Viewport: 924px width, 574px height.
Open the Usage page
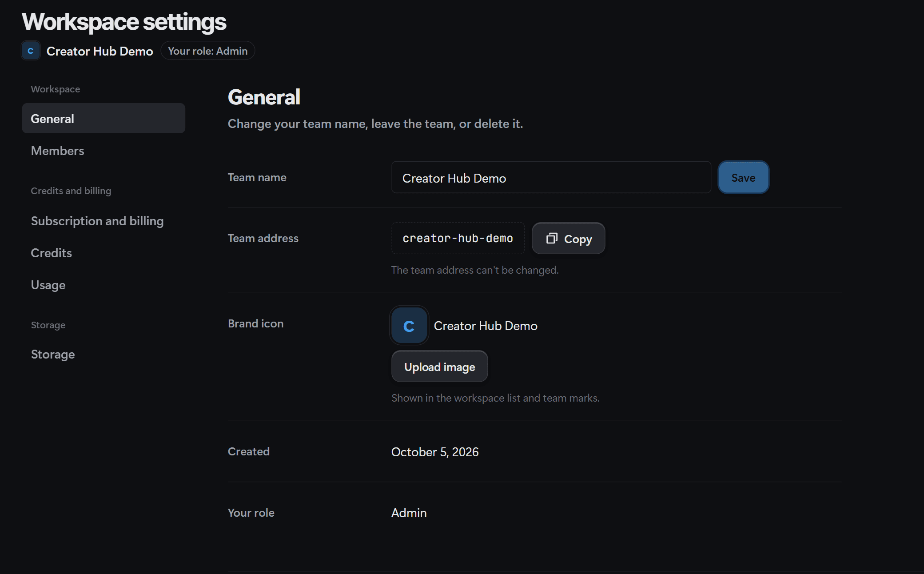(104, 285)
